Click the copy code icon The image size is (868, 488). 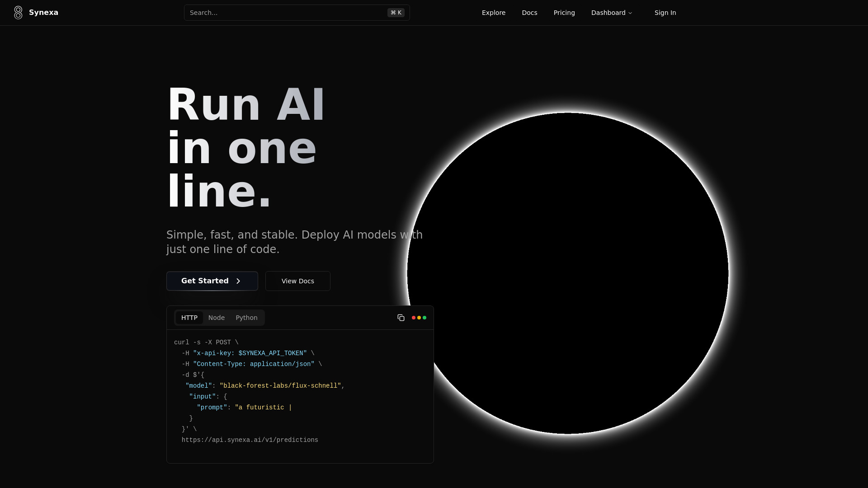pyautogui.click(x=401, y=318)
